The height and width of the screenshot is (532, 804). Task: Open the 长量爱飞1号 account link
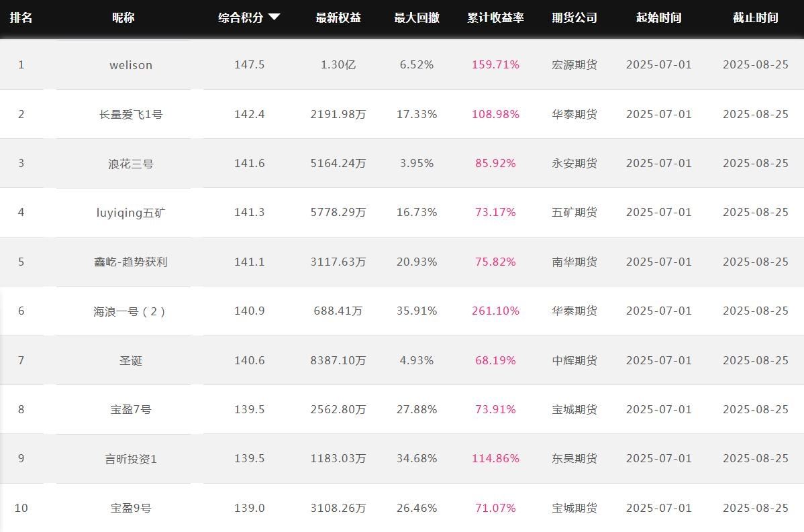(131, 114)
